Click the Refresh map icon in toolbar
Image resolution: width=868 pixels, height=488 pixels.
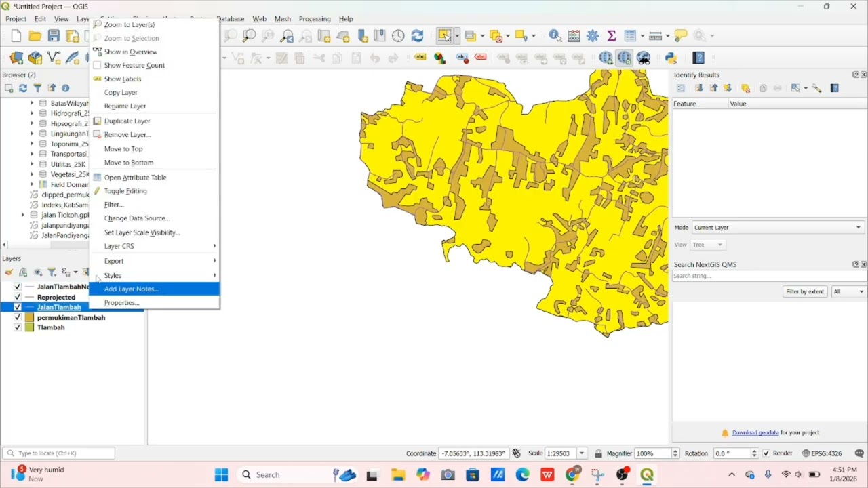(417, 36)
